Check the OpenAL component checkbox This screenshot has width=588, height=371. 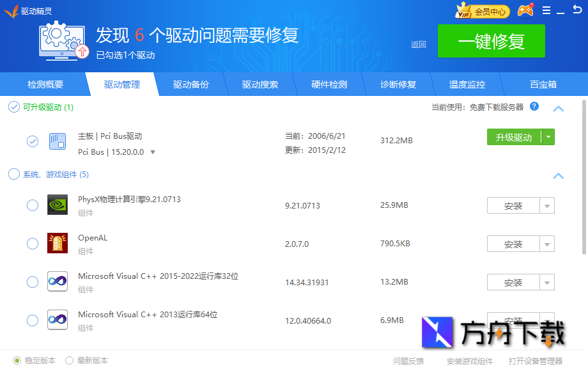[33, 243]
